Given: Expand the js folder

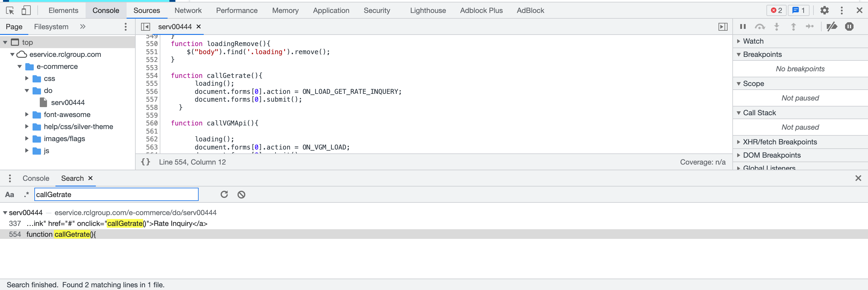Looking at the screenshot, I should [27, 151].
